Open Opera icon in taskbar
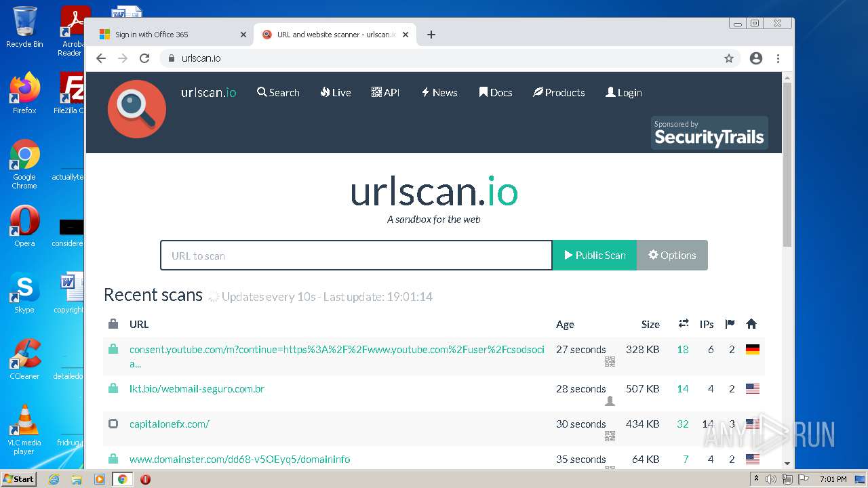Viewport: 868px width, 488px height. tap(145, 479)
